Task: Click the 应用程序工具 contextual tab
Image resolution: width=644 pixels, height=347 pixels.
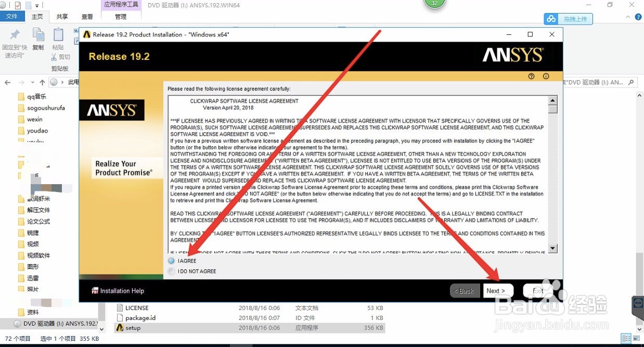Action: (x=121, y=5)
